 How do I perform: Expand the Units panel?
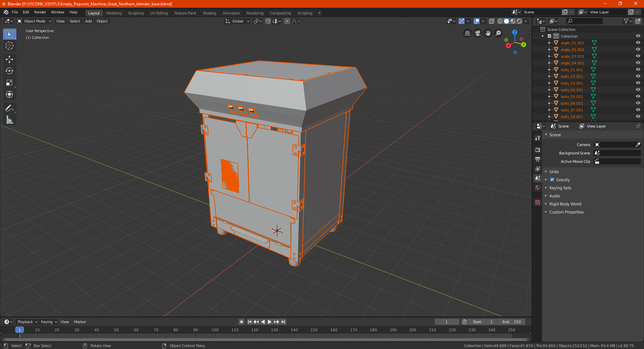pyautogui.click(x=554, y=171)
